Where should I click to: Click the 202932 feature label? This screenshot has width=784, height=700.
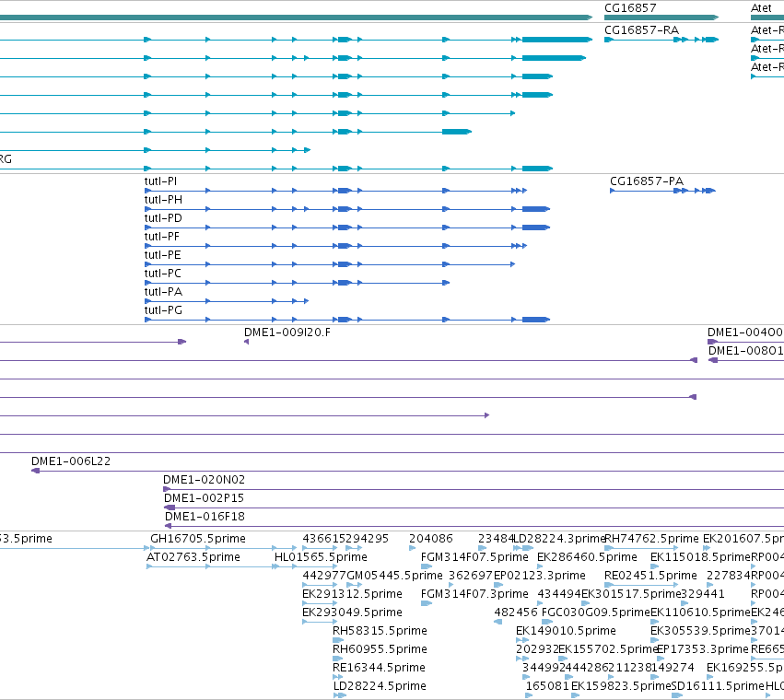[537, 649]
